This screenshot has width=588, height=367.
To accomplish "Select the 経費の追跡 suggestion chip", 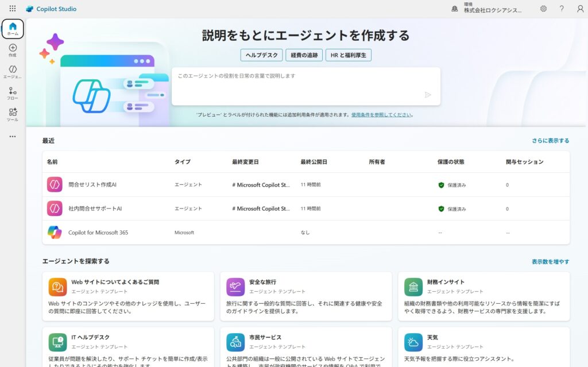I will (304, 55).
